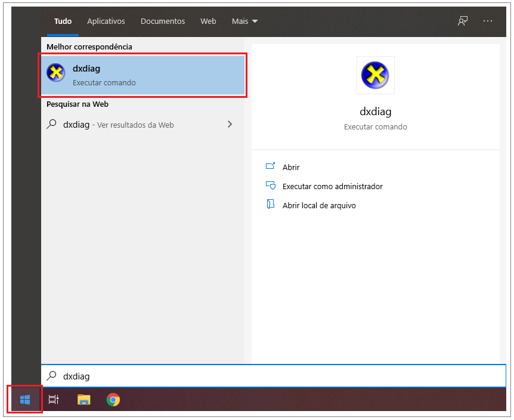The height and width of the screenshot is (420, 514).
Task: Open Task View from the taskbar
Action: pyautogui.click(x=54, y=400)
